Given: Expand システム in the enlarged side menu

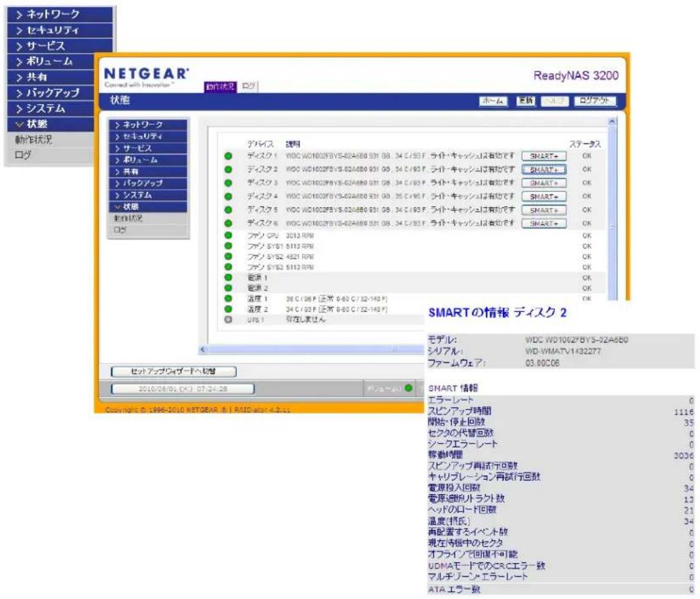Looking at the screenshot, I should coord(52,108).
